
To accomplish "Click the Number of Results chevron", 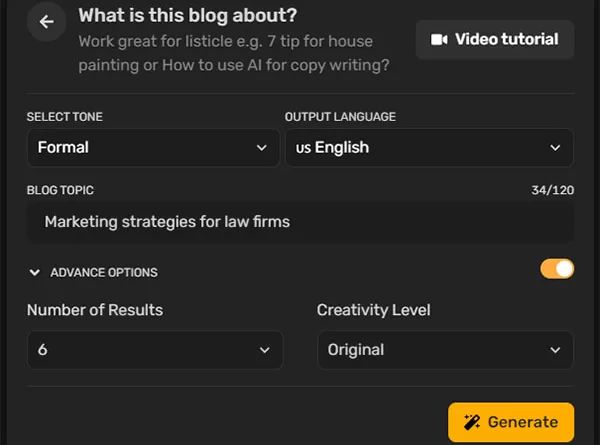I will (264, 350).
